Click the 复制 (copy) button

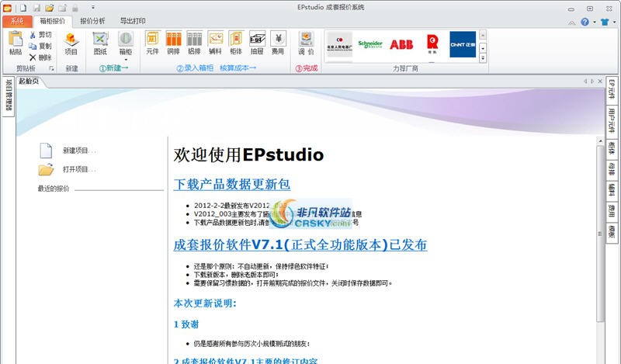(x=40, y=46)
